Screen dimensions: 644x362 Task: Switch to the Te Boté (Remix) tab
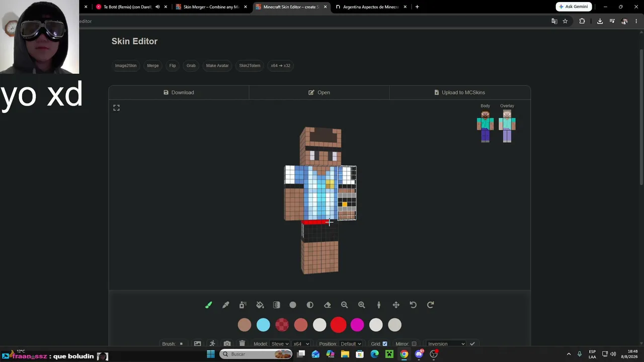[x=128, y=7]
